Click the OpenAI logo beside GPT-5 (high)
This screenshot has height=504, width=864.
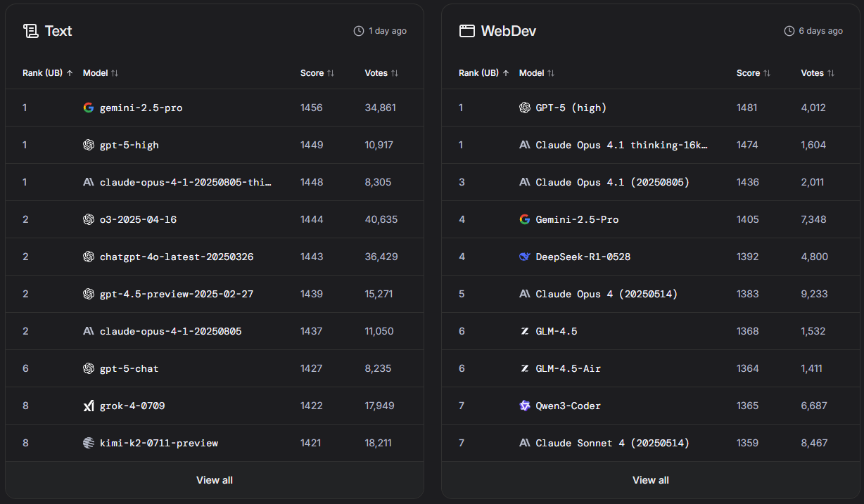point(525,108)
